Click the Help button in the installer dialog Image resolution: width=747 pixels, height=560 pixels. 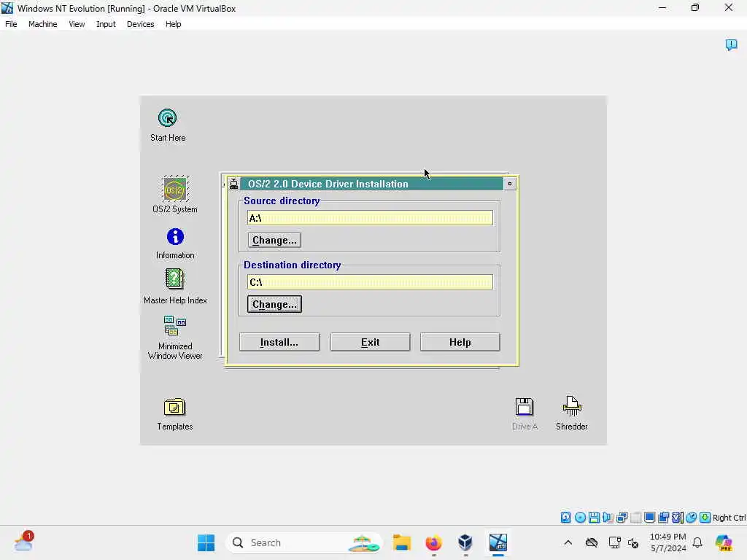pyautogui.click(x=460, y=343)
